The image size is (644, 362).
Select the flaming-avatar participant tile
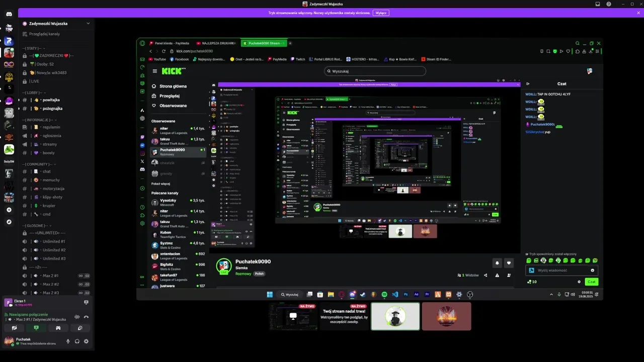pos(446,316)
